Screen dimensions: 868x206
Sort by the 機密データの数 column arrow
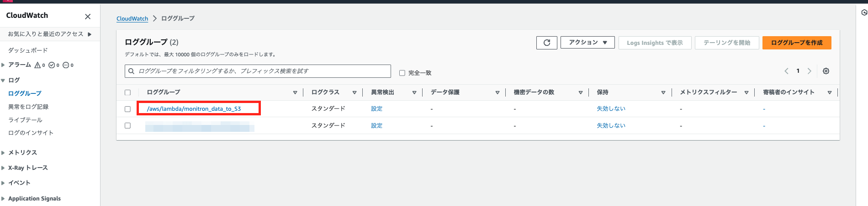point(581,92)
